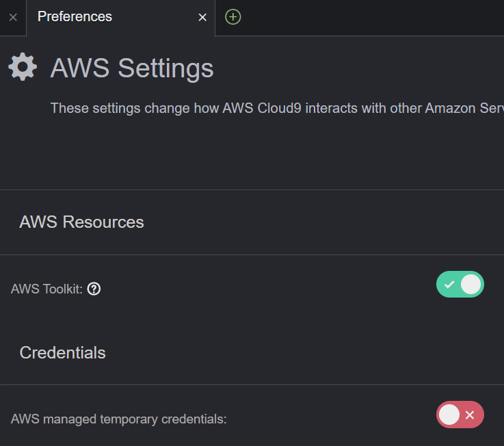
Task: Click the AWS managed temporary credentials label
Action: click(119, 419)
